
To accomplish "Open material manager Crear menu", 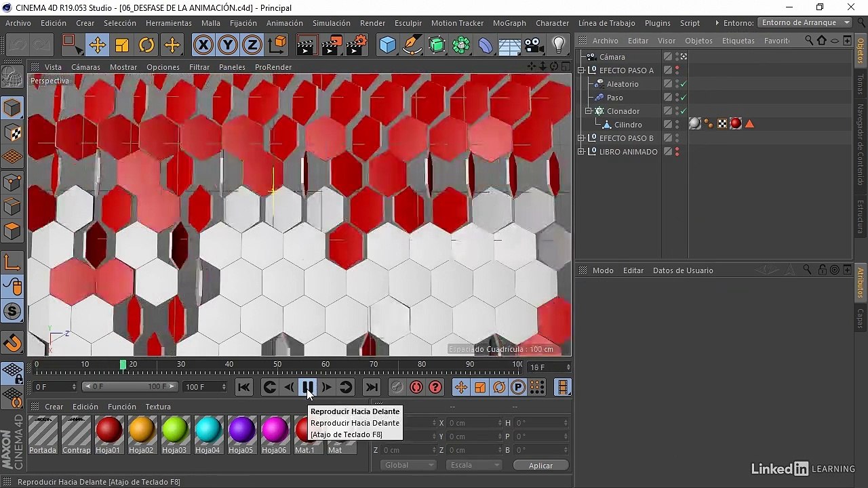I will click(54, 407).
